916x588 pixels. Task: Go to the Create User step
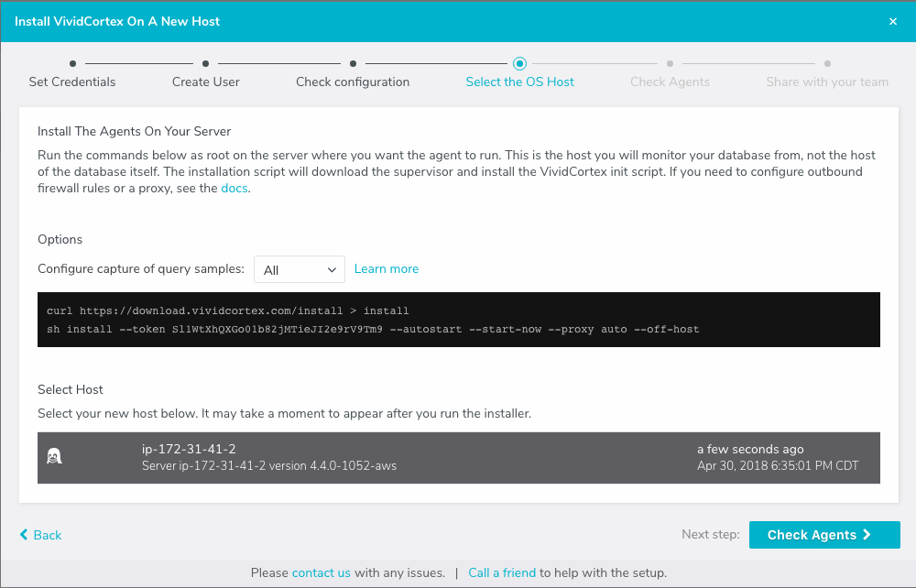[x=205, y=82]
